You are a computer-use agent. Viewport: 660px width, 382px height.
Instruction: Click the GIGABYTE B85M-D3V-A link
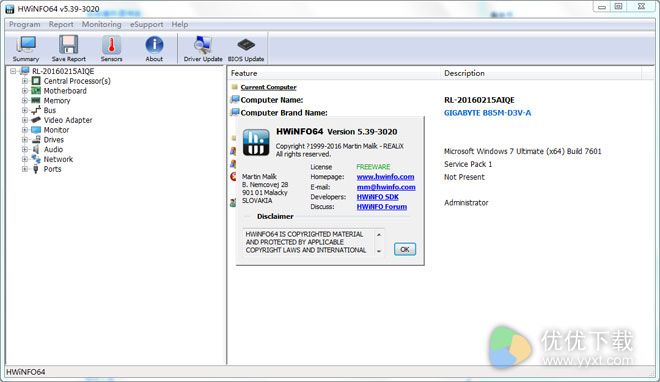(487, 113)
